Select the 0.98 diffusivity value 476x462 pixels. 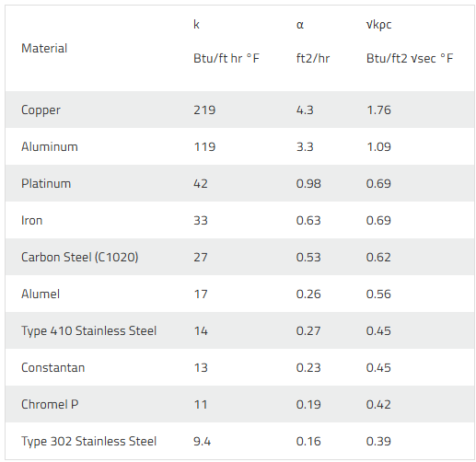(308, 184)
